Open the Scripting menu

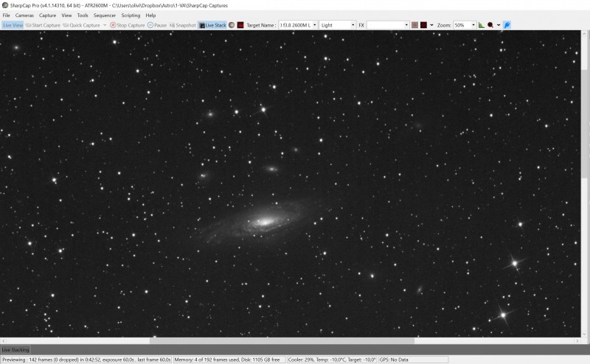click(x=131, y=15)
